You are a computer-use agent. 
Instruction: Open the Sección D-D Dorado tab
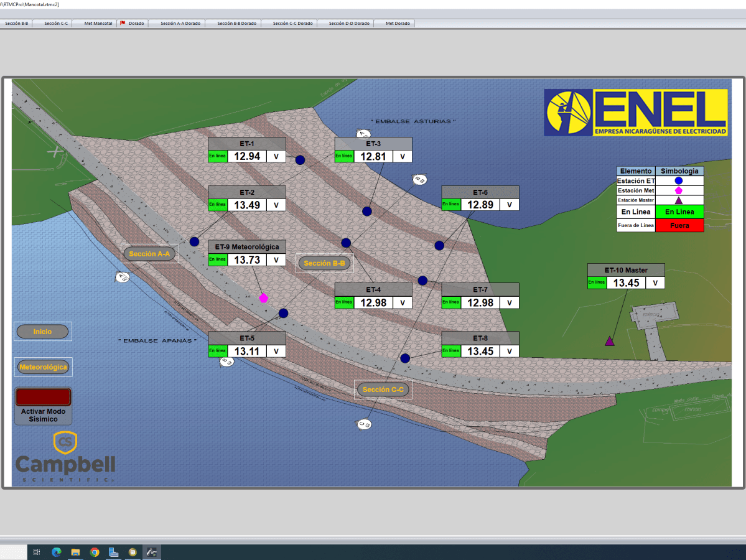pyautogui.click(x=349, y=23)
